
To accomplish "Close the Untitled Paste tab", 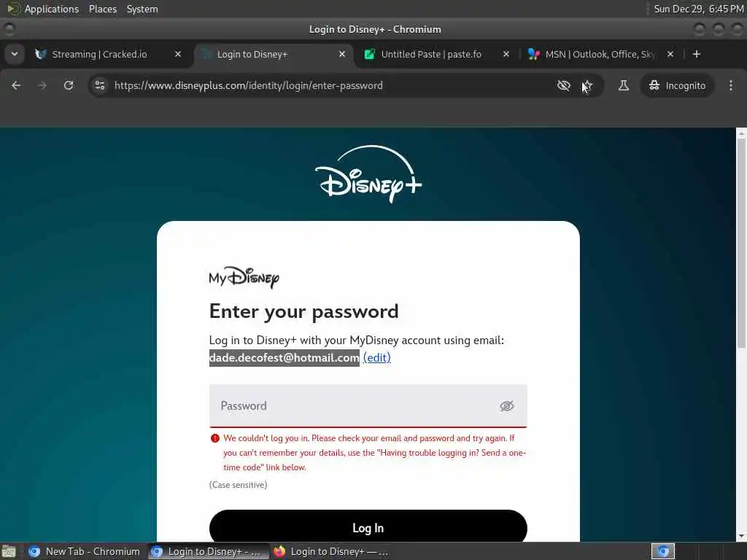I will 506,54.
